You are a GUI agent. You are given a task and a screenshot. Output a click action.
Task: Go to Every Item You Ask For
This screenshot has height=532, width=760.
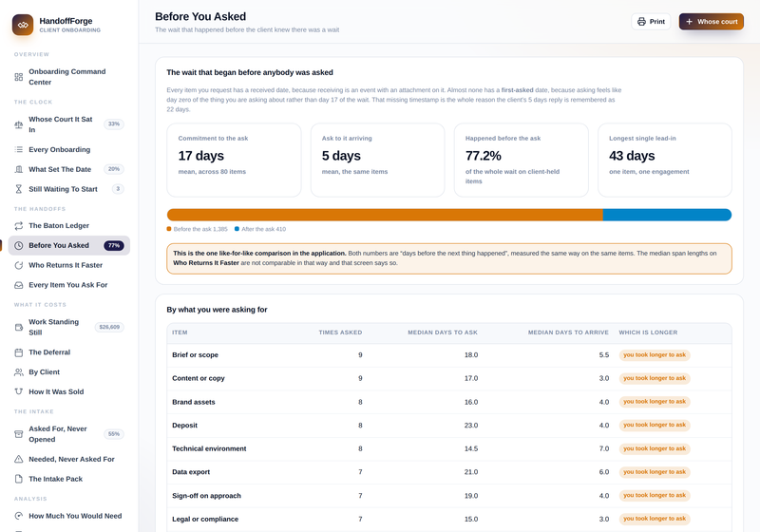pyautogui.click(x=68, y=285)
